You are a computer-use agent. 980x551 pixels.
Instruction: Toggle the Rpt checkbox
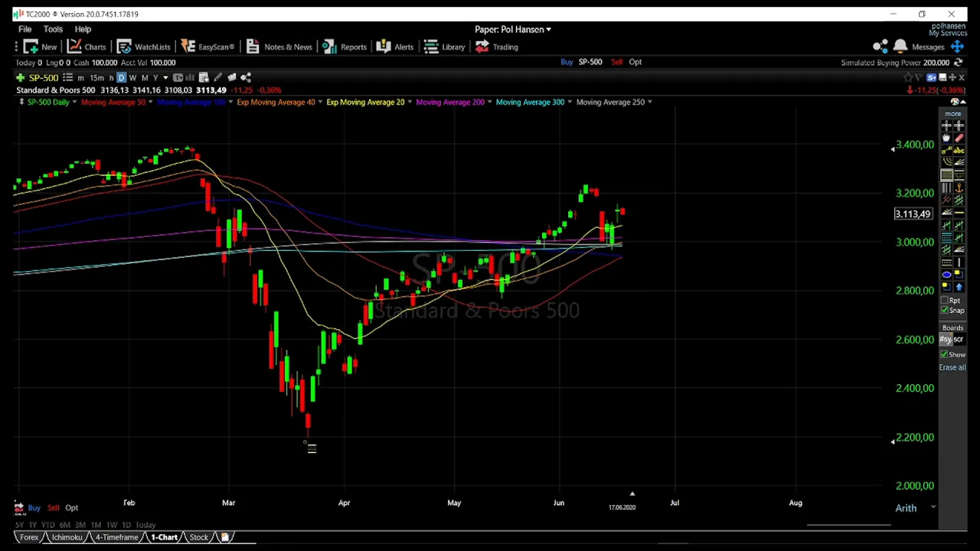coord(946,300)
